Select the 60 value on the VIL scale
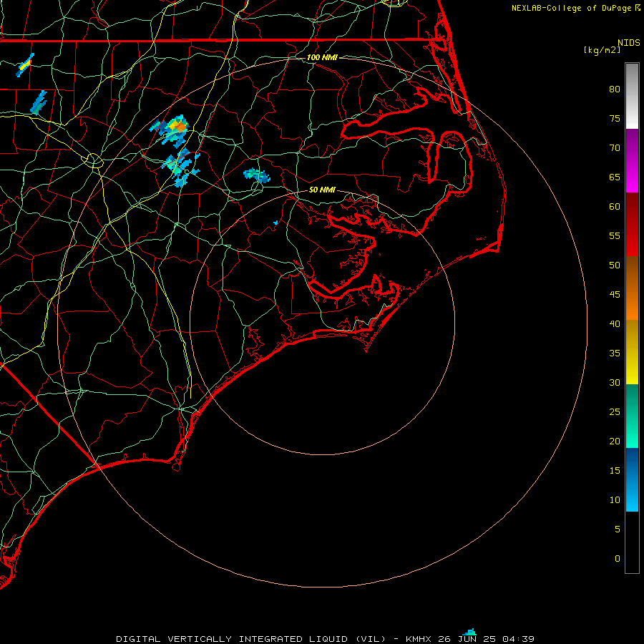 [x=615, y=207]
